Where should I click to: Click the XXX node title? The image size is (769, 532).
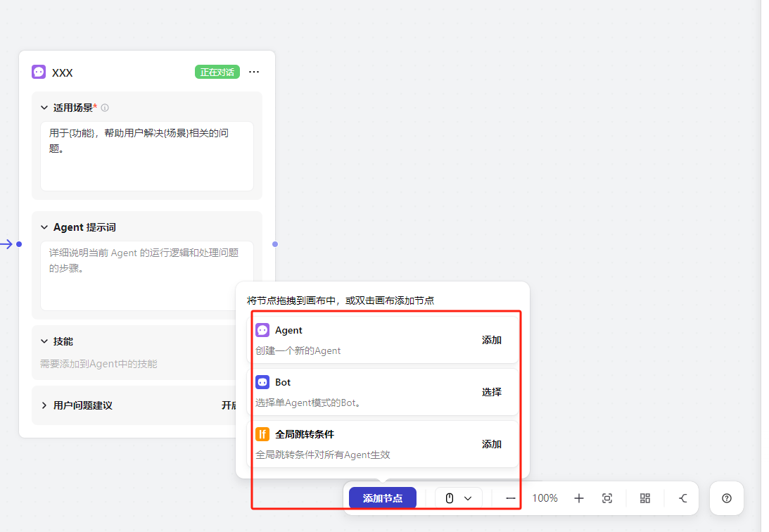pos(63,72)
